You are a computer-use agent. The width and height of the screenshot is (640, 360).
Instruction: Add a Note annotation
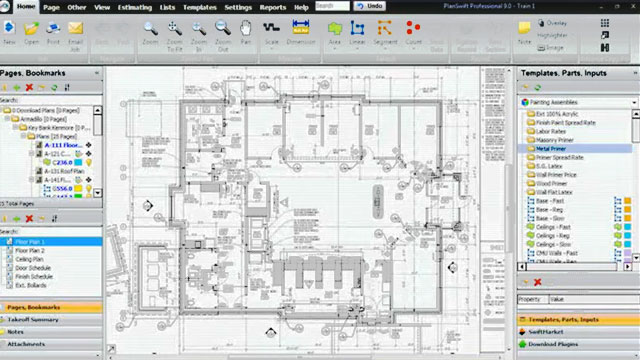[524, 33]
